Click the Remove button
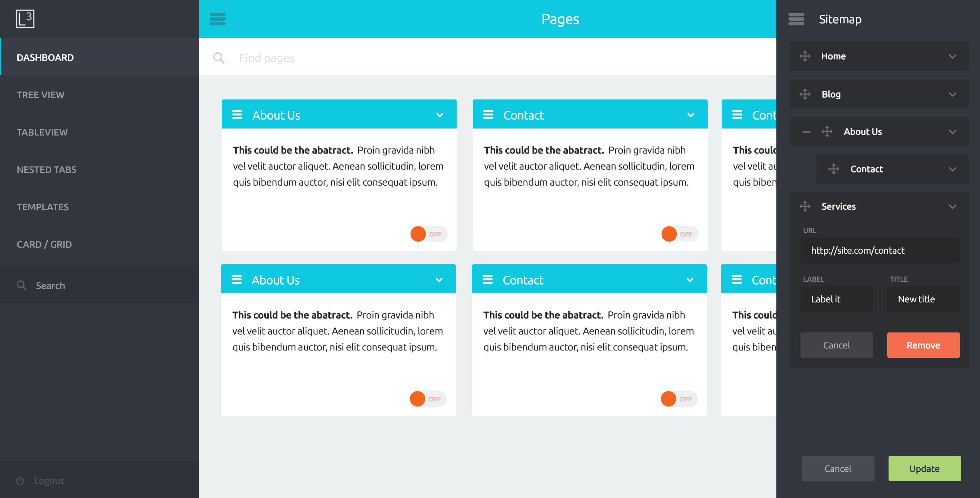Viewport: 980px width, 498px height. tap(923, 345)
